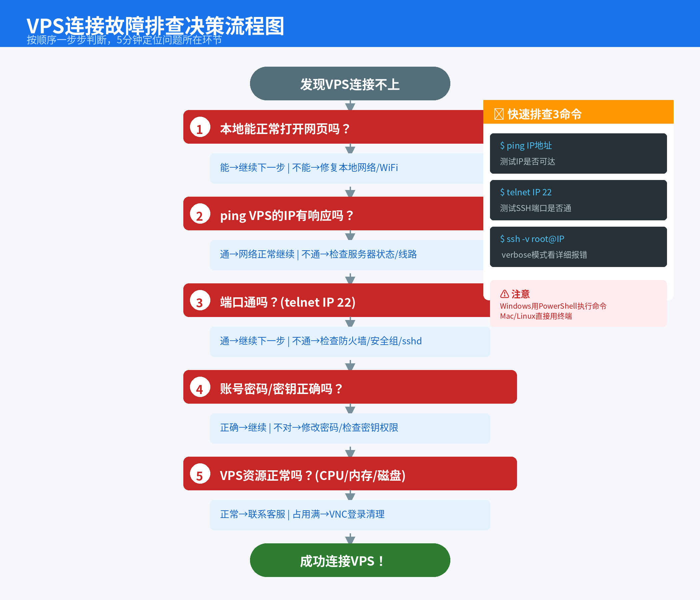This screenshot has height=600, width=700.
Task: Click the step 2 number circle
Action: coord(200,214)
